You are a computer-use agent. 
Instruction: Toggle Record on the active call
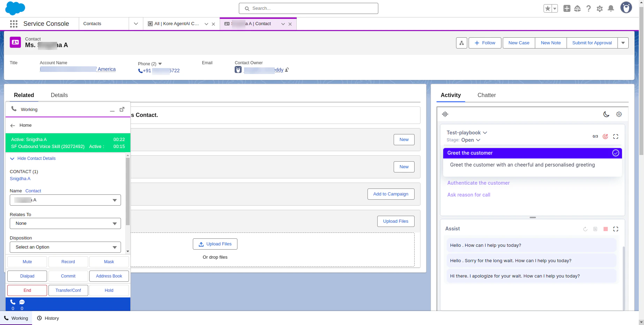coord(68,261)
